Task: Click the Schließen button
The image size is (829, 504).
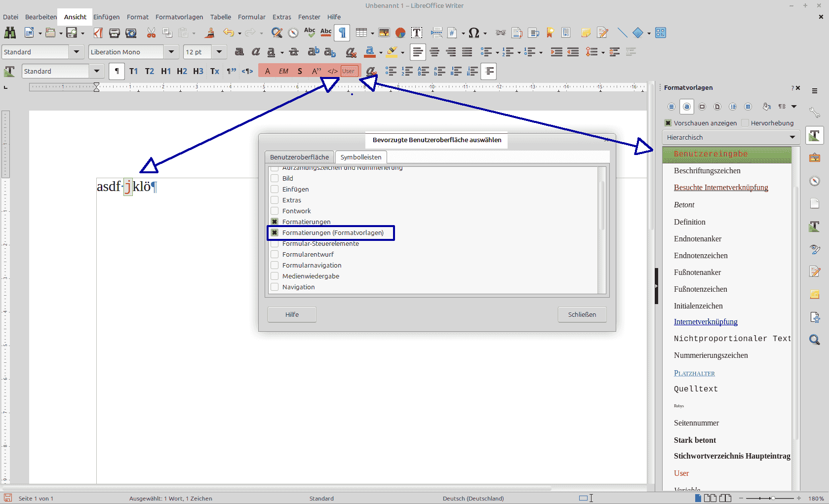Action: pos(582,314)
